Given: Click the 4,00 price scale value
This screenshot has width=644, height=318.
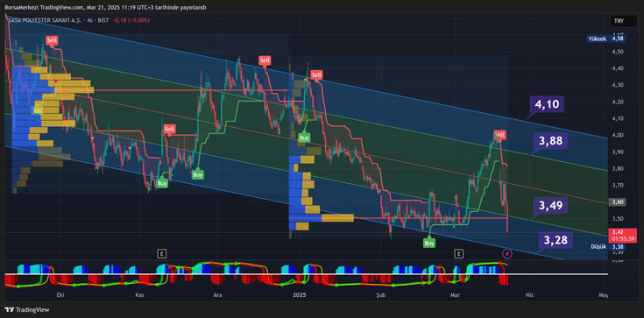Looking at the screenshot, I should coord(618,135).
